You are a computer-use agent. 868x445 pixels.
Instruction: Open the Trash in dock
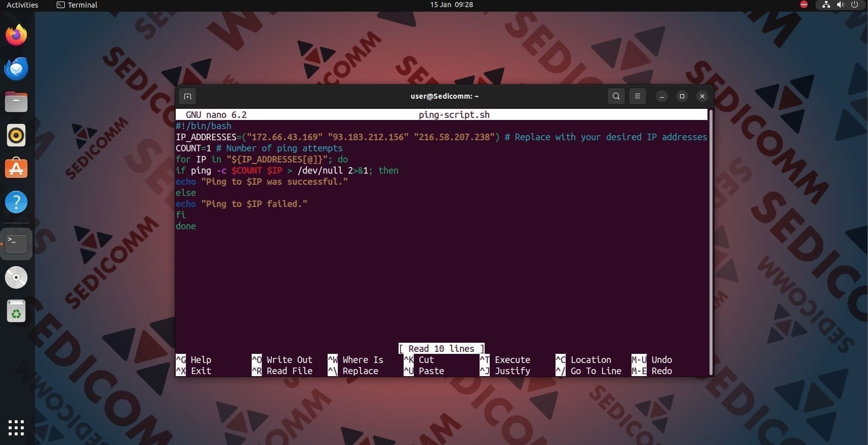(x=16, y=311)
